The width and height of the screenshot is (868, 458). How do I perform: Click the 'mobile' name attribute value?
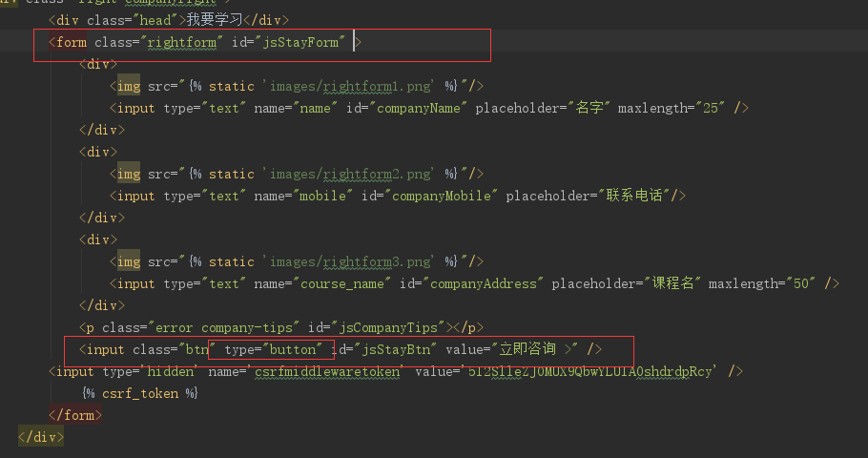[x=322, y=196]
